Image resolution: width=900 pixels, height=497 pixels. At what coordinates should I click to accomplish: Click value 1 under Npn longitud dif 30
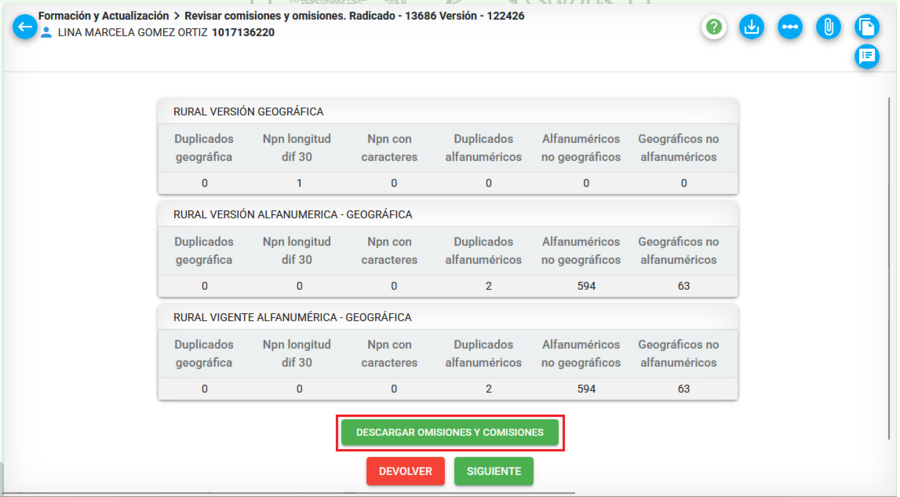[x=299, y=183]
